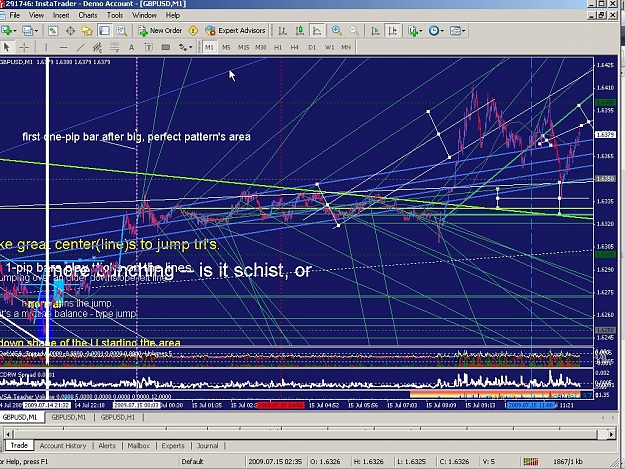
Task: Open the Account History terminal tab
Action: pyautogui.click(x=63, y=445)
